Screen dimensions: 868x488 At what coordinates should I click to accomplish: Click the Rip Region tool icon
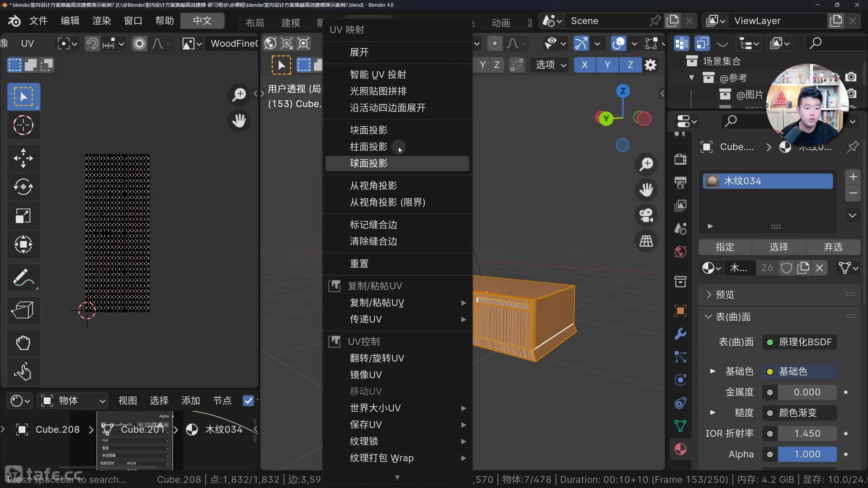[23, 310]
